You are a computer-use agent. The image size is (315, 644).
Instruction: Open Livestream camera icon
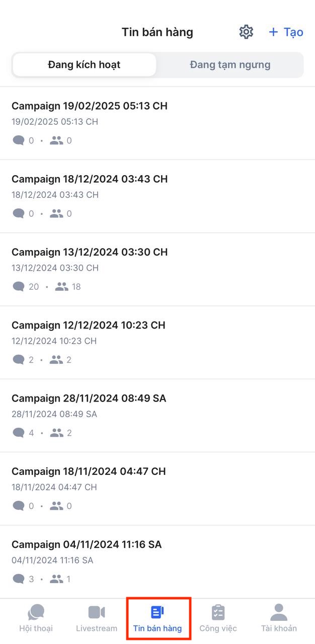(97, 612)
